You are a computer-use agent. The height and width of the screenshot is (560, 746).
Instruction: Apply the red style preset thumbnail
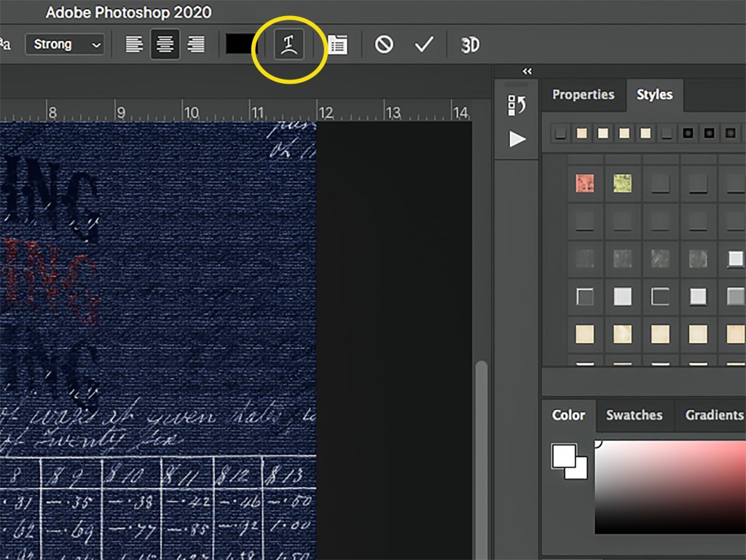tap(584, 183)
